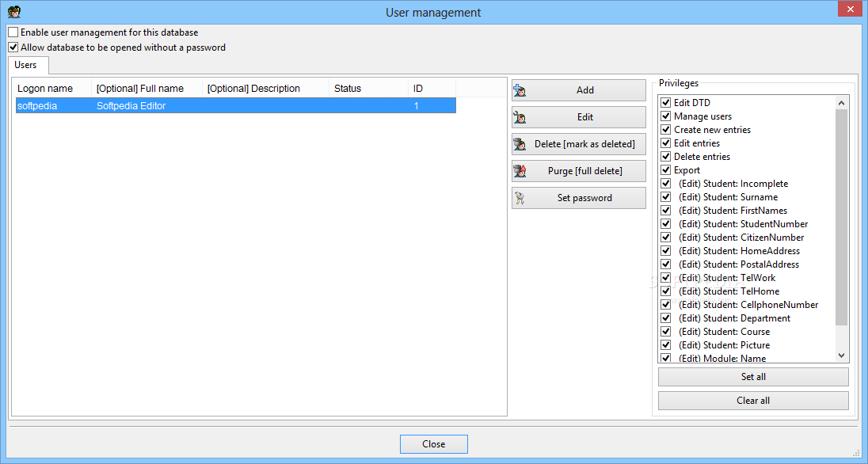Screen dimensions: 868x464
Task: Select the softpedia logon name cell
Action: 37,106
